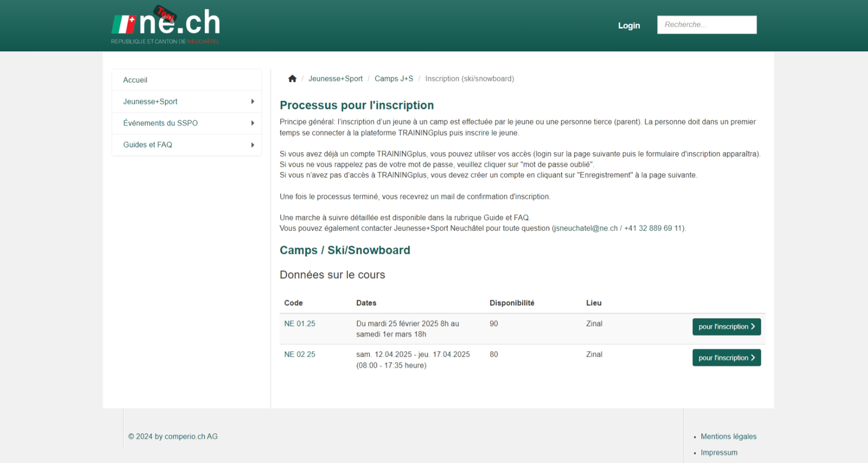This screenshot has width=868, height=463.
Task: Click the Zinal cell in the NE 01.25 row
Action: point(594,323)
